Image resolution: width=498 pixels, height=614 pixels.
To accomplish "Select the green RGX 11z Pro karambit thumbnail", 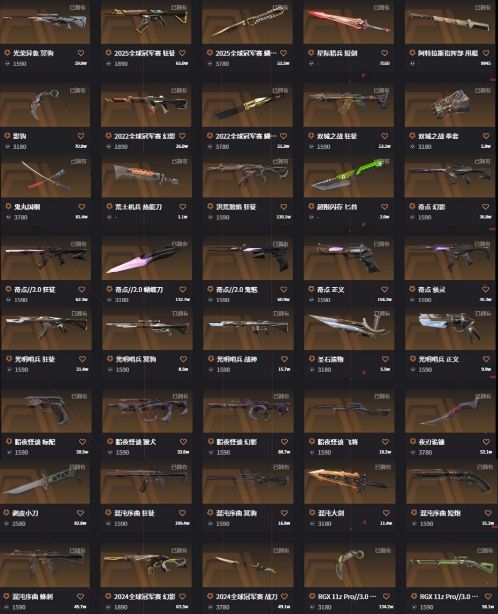I will (348, 565).
